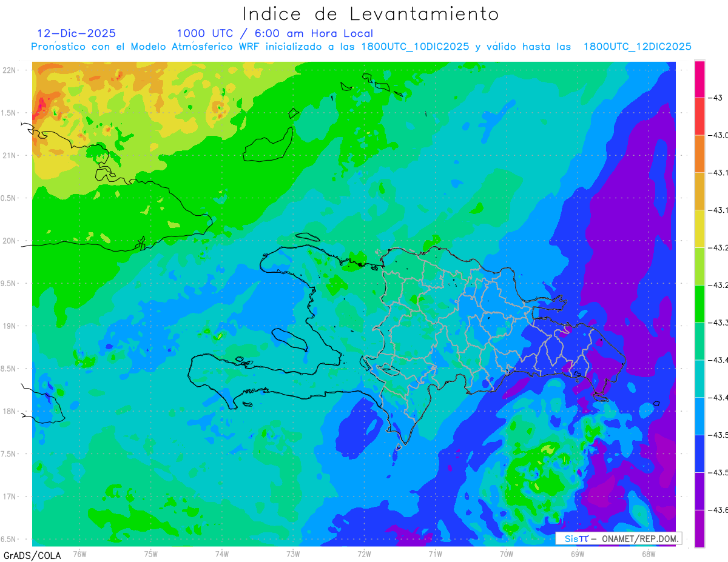Pick the light sky-blue swatch in the legend
Screen dimensions: 728x562
point(699,416)
